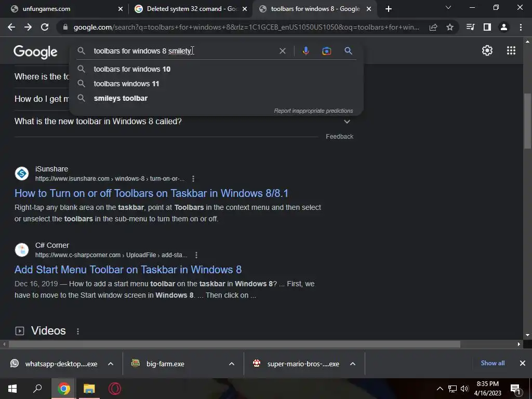The width and height of the screenshot is (532, 399).
Task: Click the lock site info icon
Action: coord(65,27)
